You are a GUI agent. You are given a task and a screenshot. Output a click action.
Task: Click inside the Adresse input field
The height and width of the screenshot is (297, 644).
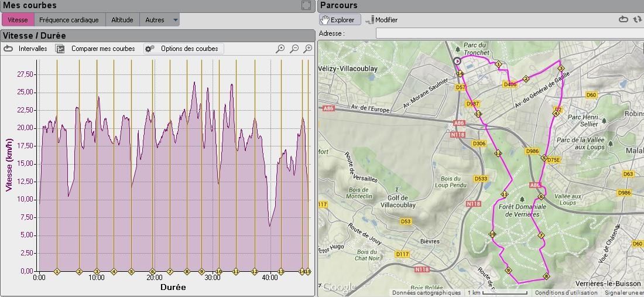[x=508, y=33]
